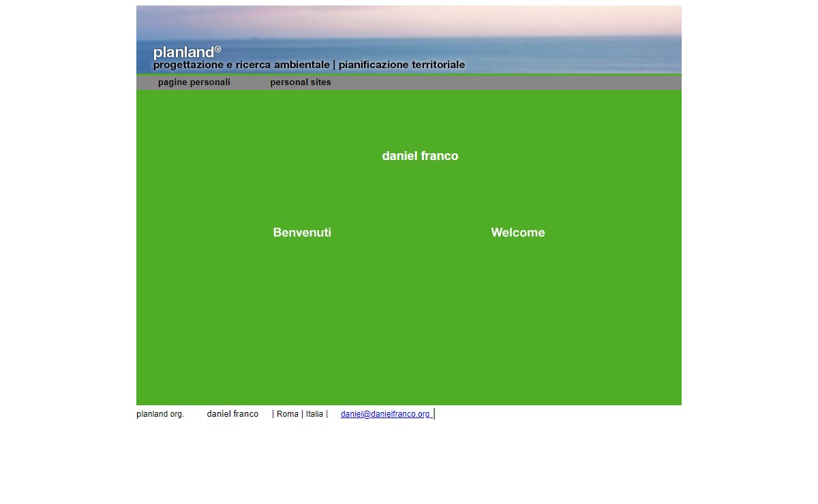Select the daniel franco heading

[x=420, y=156]
